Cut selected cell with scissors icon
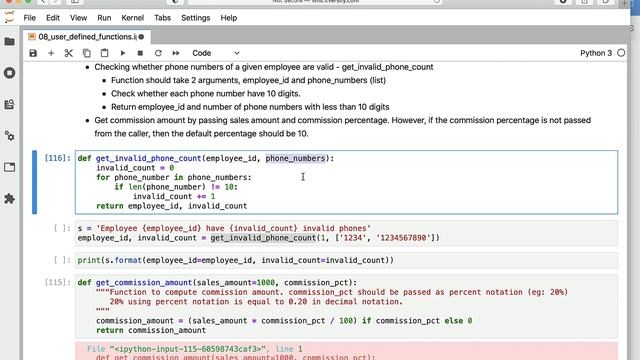640x360 pixels. (69, 53)
